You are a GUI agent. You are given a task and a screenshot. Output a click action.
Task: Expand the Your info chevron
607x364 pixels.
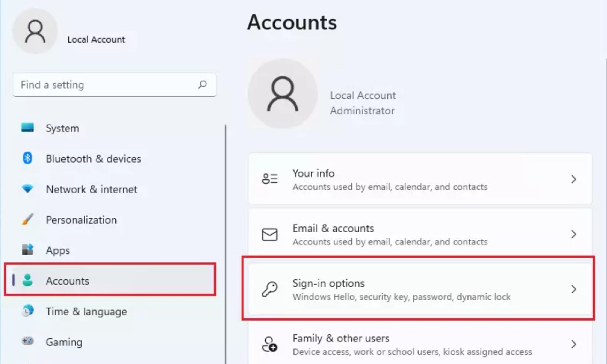pyautogui.click(x=573, y=179)
